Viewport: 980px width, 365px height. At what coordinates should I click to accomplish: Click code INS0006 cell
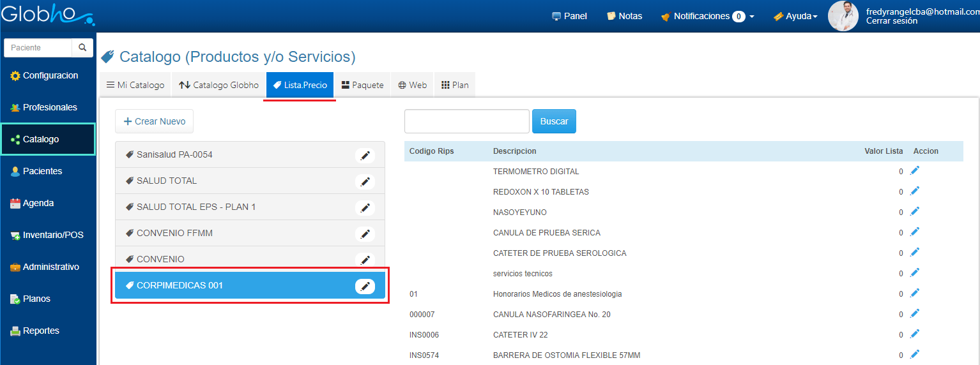point(424,335)
